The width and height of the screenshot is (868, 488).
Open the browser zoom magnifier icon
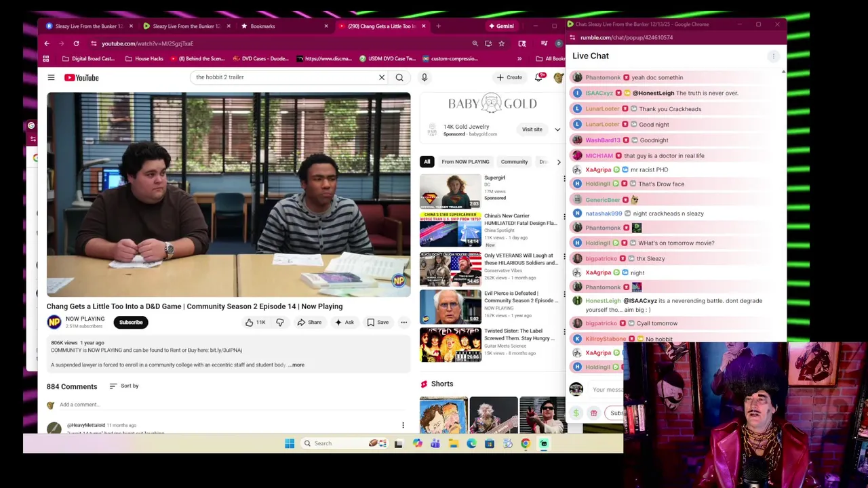point(475,43)
